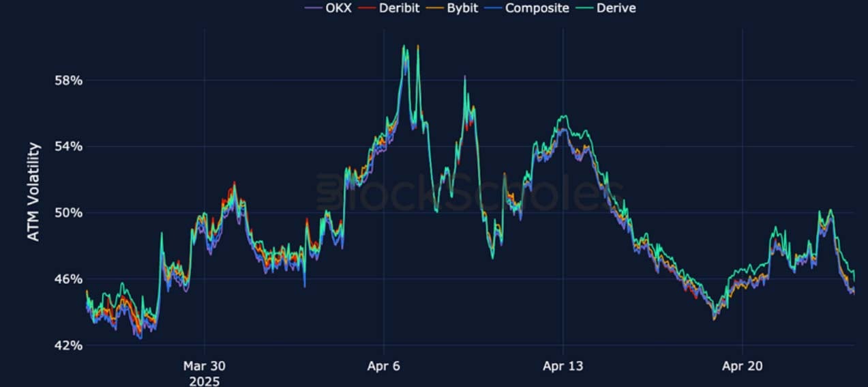The width and height of the screenshot is (868, 387).
Task: Toggle the Derive series legend item
Action: tap(605, 8)
